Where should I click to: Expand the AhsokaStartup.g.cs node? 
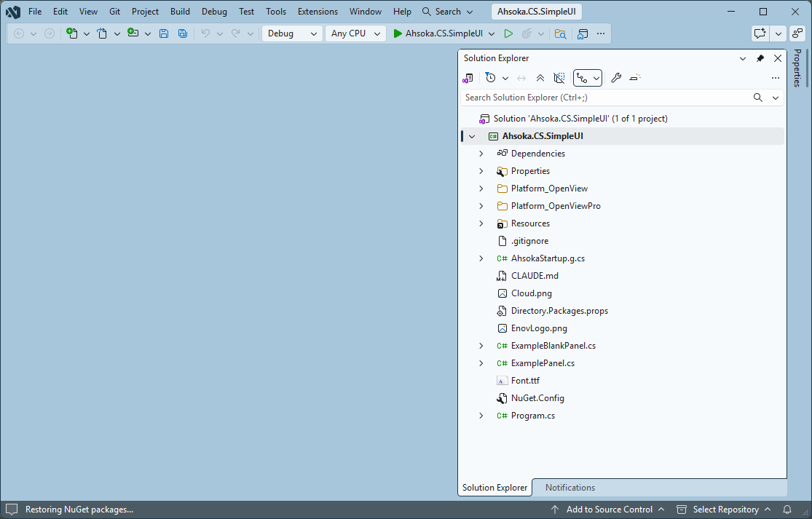(481, 258)
